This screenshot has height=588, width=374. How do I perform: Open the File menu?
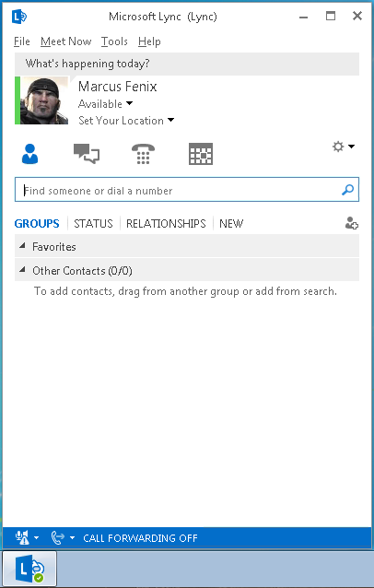[22, 41]
